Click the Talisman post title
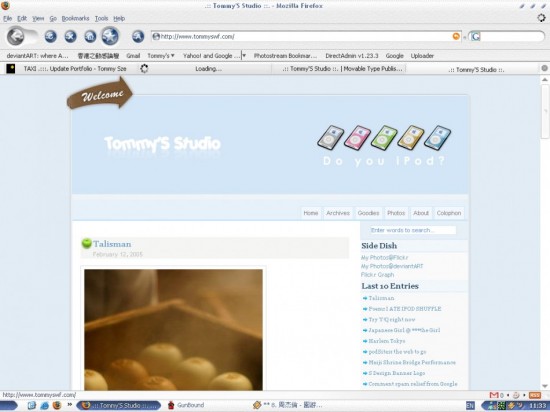550x412 pixels. coord(112,244)
